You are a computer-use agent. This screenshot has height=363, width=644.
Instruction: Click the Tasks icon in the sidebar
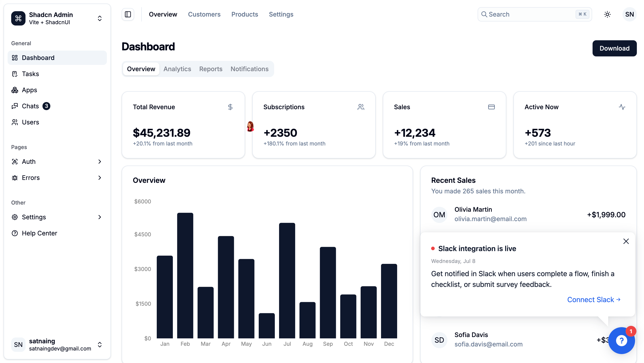pyautogui.click(x=15, y=74)
